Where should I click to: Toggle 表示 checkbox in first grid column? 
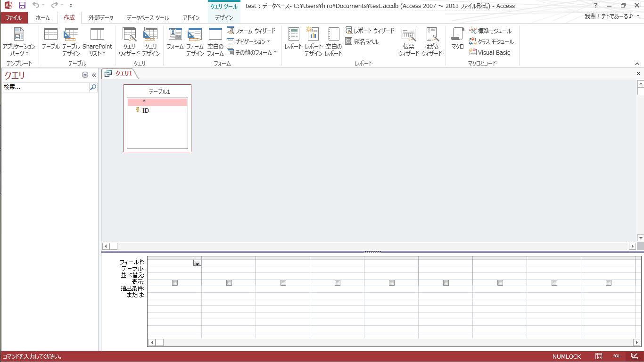pyautogui.click(x=175, y=283)
